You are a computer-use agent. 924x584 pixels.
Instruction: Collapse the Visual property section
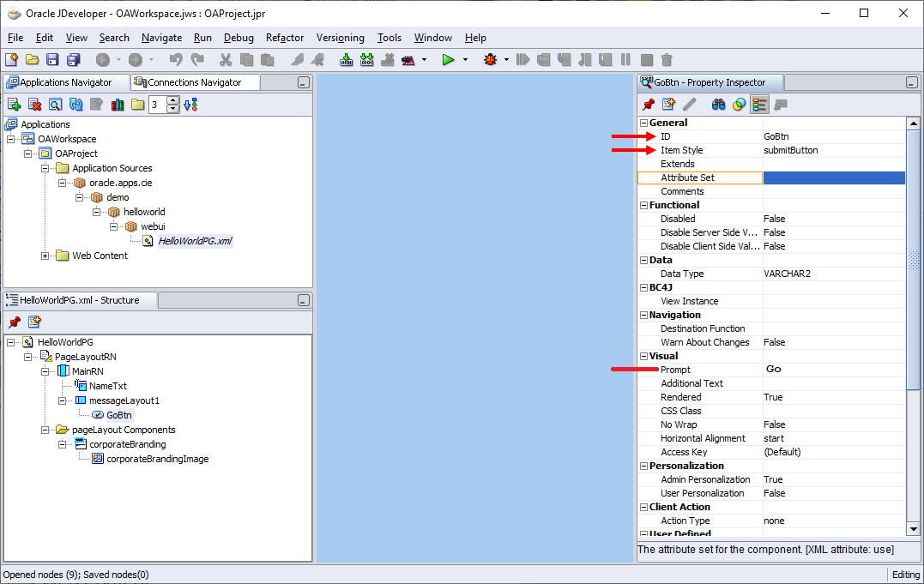point(644,356)
